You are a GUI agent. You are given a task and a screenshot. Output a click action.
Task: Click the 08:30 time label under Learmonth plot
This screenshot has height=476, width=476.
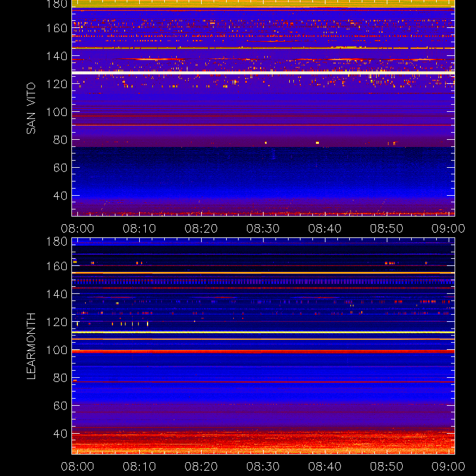(263, 466)
